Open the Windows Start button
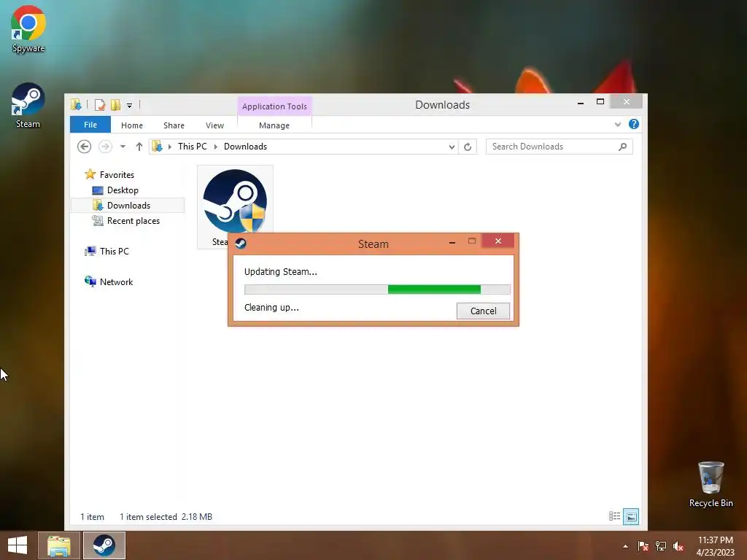 [x=18, y=545]
